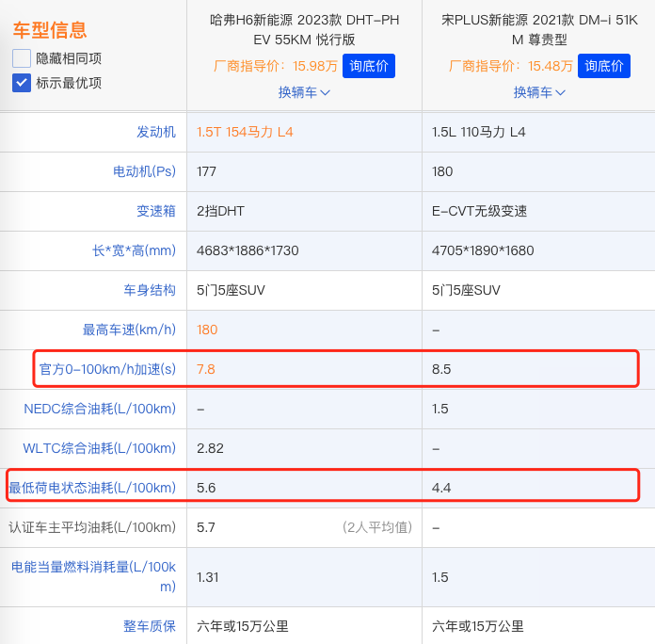This screenshot has width=655, height=644.
Task: Select the 哈弗H6新能源 2023款 model title
Action: tap(304, 30)
